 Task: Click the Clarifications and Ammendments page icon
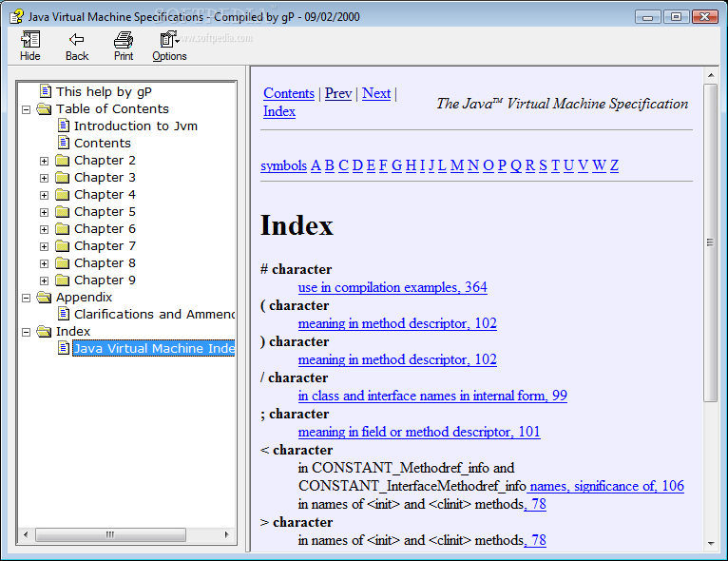tap(64, 314)
